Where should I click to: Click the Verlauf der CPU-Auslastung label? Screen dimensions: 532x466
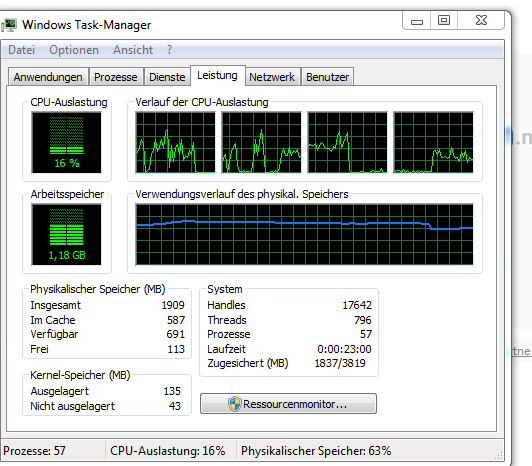point(202,102)
